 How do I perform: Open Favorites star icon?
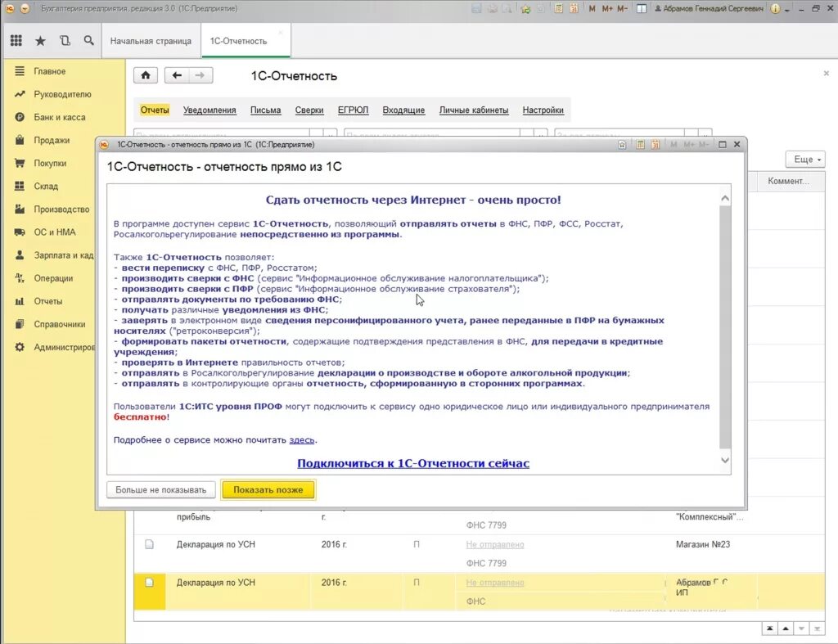coord(40,41)
